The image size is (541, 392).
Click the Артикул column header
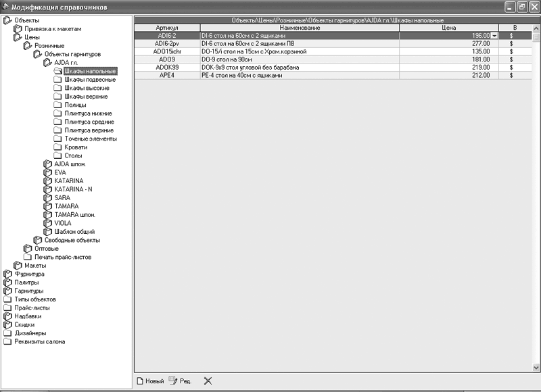click(x=167, y=28)
